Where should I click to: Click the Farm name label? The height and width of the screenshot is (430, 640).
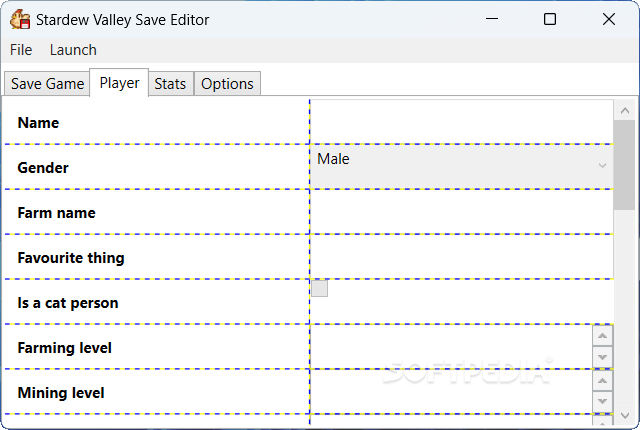[56, 213]
